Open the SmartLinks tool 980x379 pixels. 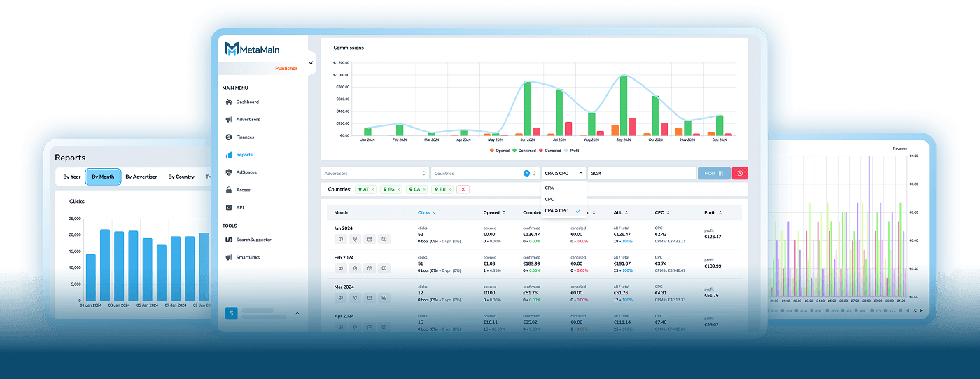[247, 257]
